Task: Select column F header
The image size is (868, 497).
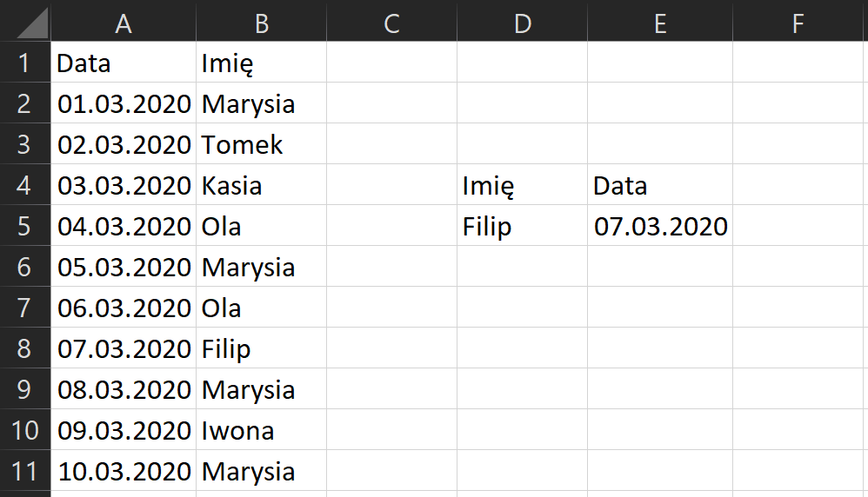Action: point(798,22)
